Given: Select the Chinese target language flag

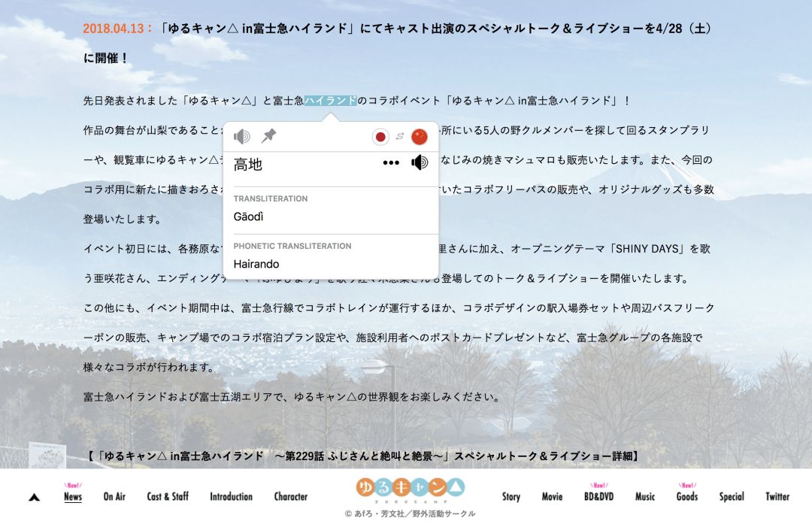Looking at the screenshot, I should [419, 137].
